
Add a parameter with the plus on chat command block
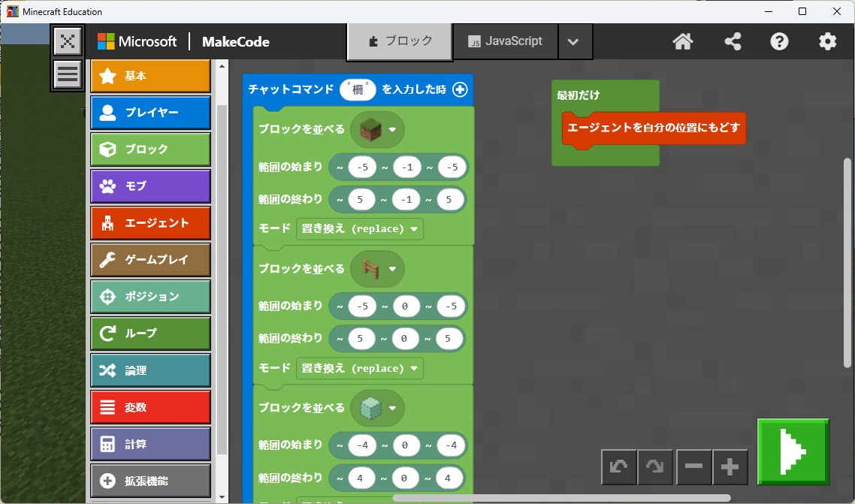[461, 89]
